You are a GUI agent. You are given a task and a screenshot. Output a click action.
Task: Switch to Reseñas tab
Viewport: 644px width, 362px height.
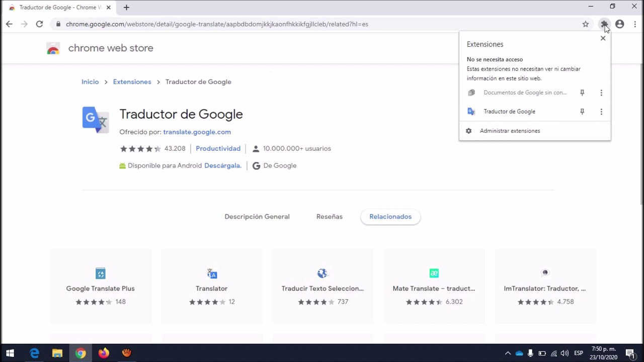330,217
